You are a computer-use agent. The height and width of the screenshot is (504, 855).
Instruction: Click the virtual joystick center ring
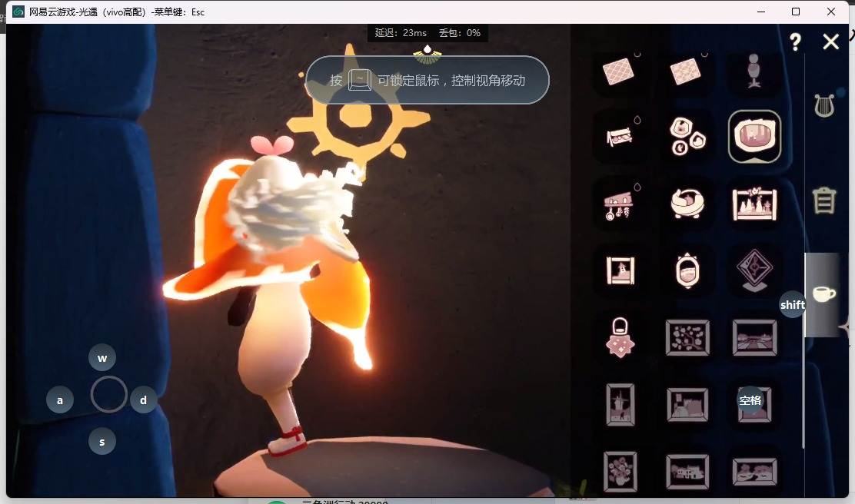[x=108, y=394]
